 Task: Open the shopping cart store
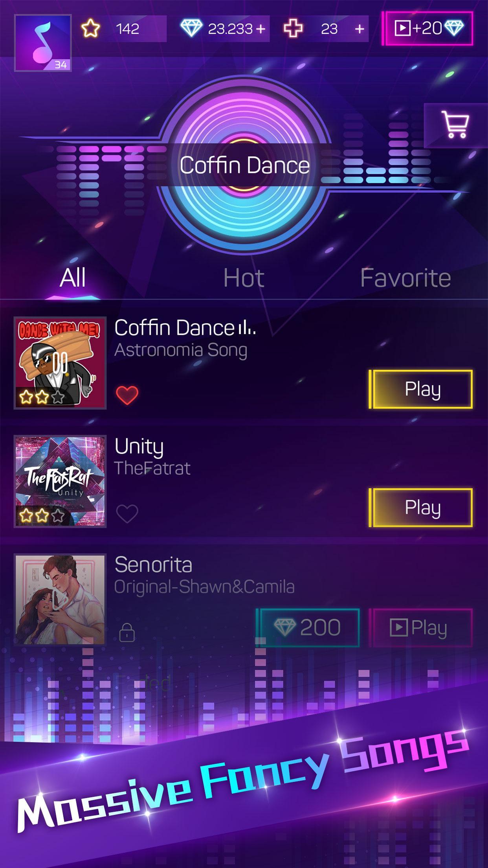coord(456,125)
